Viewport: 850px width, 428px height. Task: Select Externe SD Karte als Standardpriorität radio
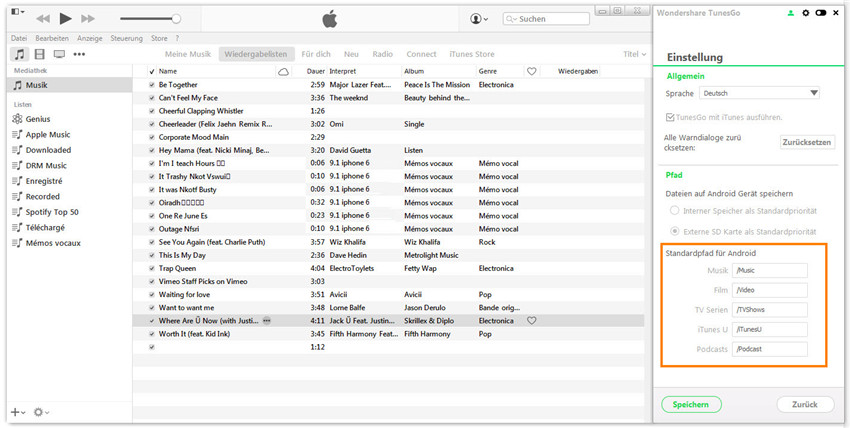point(674,231)
